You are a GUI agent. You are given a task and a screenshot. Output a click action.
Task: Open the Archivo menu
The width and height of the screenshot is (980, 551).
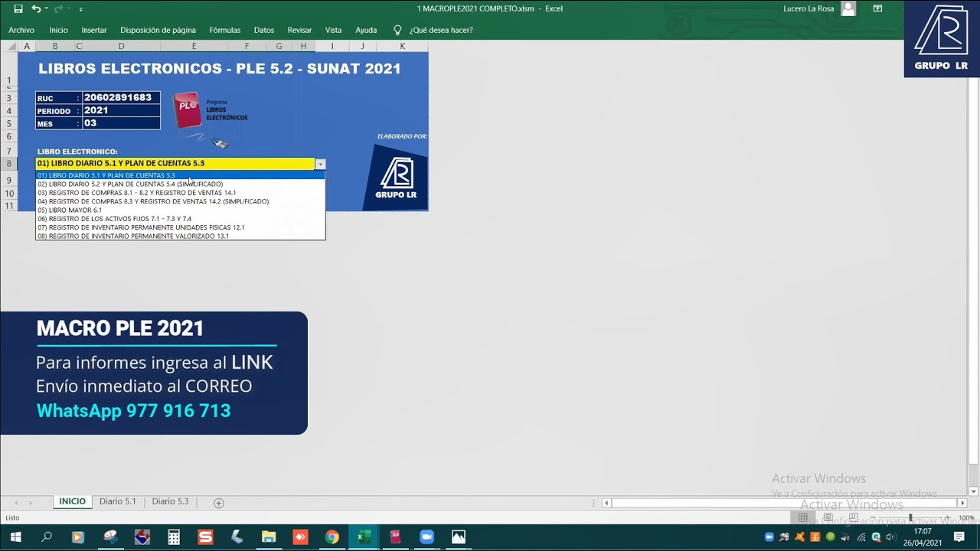[x=21, y=30]
